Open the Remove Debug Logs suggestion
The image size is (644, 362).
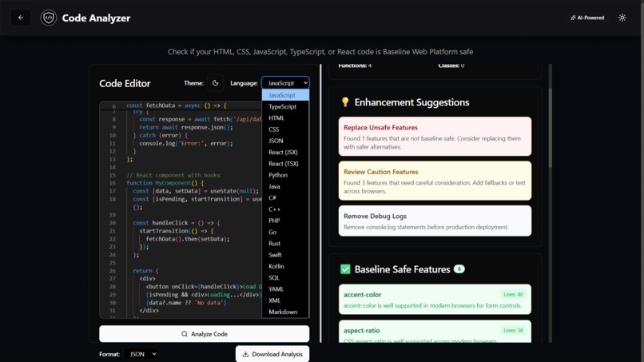pyautogui.click(x=435, y=221)
